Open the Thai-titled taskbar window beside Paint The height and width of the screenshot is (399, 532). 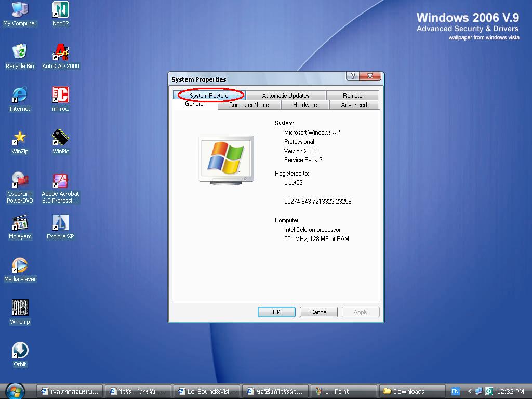275,391
